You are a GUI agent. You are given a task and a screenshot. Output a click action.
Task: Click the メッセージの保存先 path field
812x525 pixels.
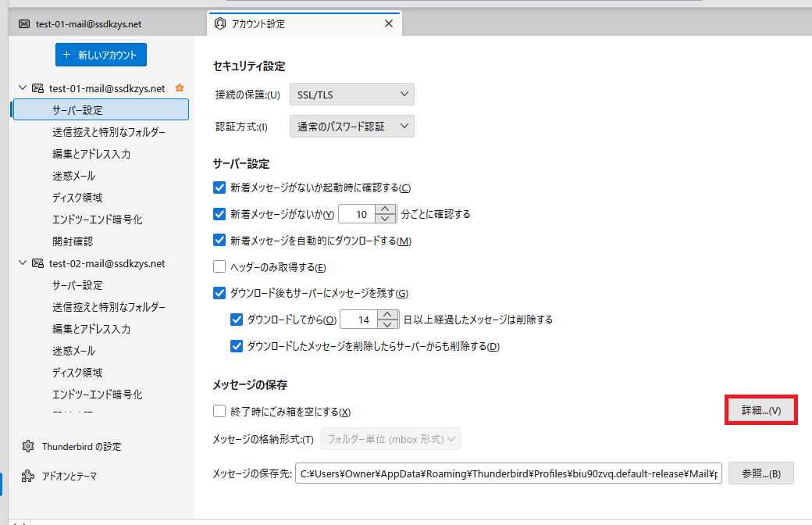click(x=508, y=473)
